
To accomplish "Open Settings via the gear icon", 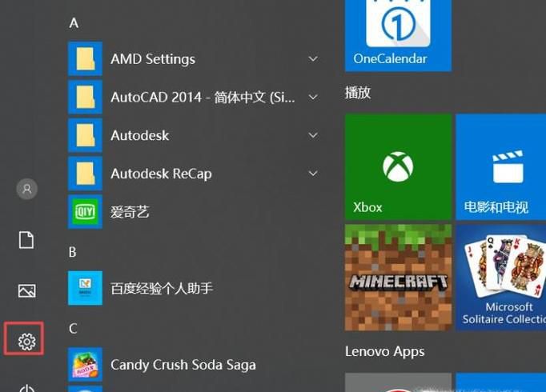I will [26, 342].
